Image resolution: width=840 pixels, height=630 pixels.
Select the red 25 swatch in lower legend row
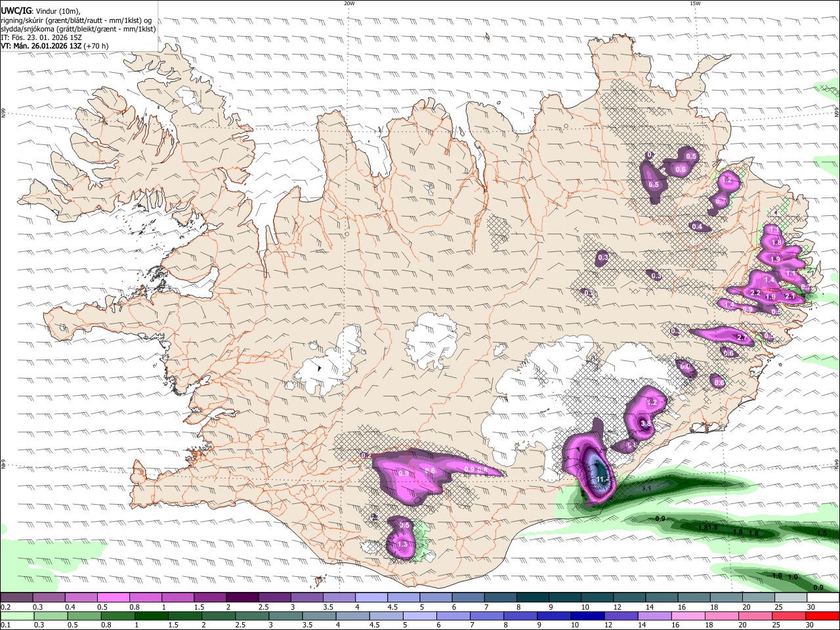pyautogui.click(x=789, y=616)
